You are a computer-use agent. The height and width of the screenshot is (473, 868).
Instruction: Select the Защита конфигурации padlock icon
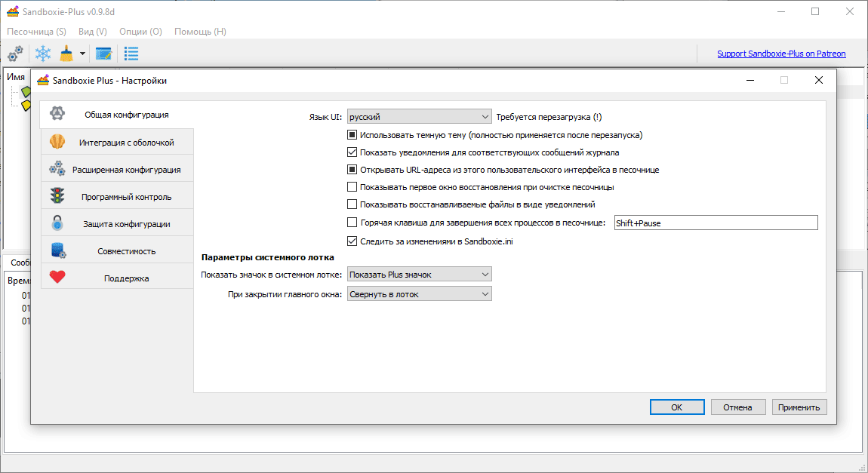[57, 223]
